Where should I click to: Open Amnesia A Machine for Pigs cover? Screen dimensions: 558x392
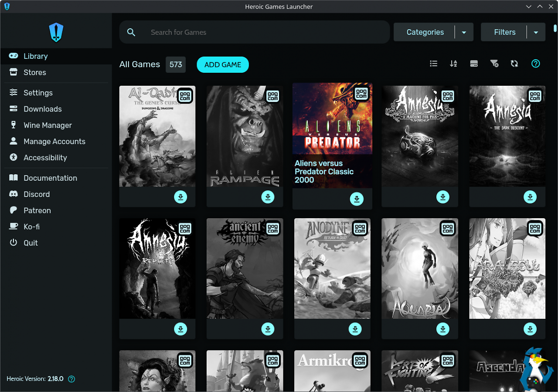pos(420,136)
